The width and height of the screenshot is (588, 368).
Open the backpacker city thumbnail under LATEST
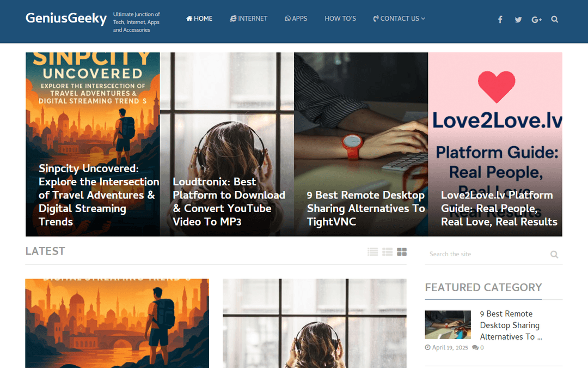click(x=117, y=323)
